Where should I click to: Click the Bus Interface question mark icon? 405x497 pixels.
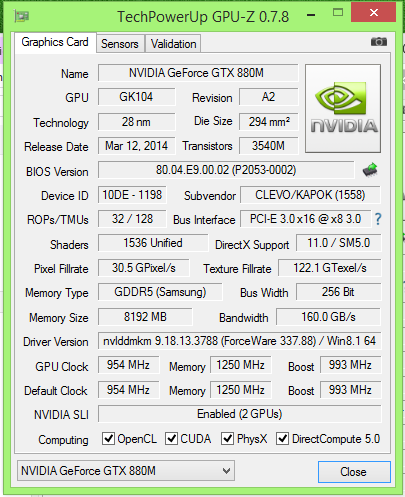click(378, 219)
